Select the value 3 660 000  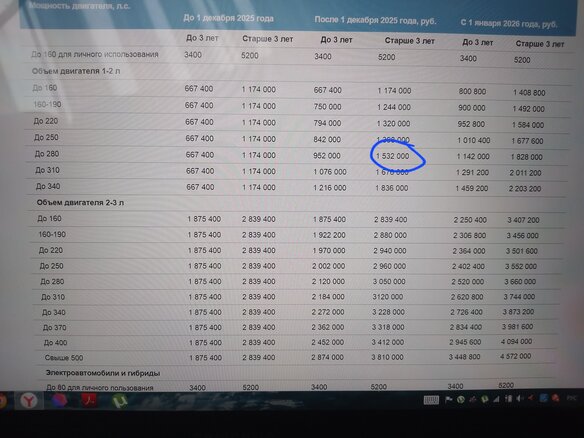(520, 282)
